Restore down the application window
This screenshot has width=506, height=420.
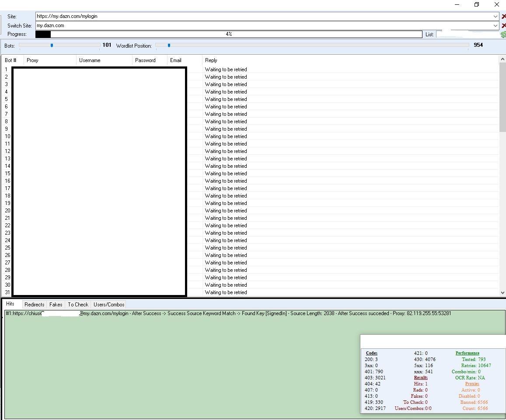pos(477,5)
